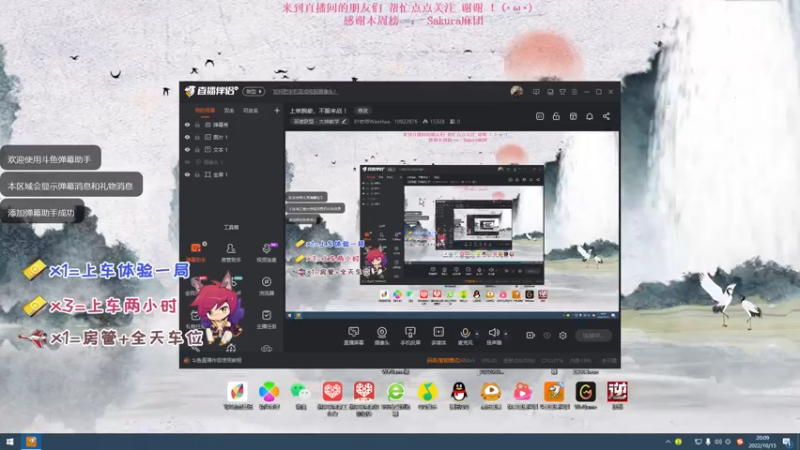Click the share icon above preview
The width and height of the screenshot is (800, 450).
(x=606, y=116)
